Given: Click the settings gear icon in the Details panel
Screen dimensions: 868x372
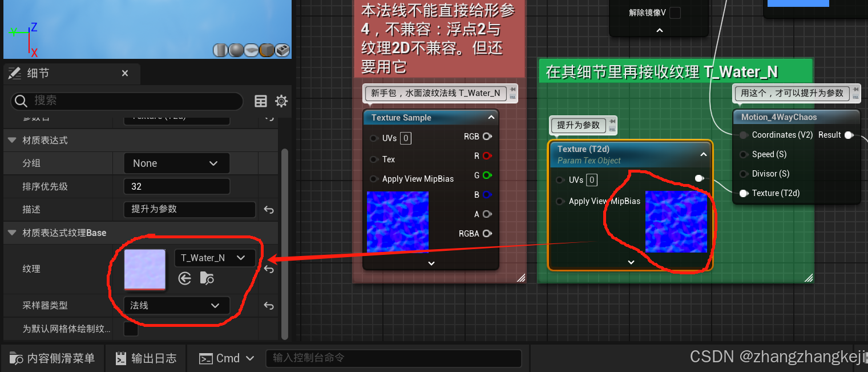Looking at the screenshot, I should pyautogui.click(x=281, y=101).
